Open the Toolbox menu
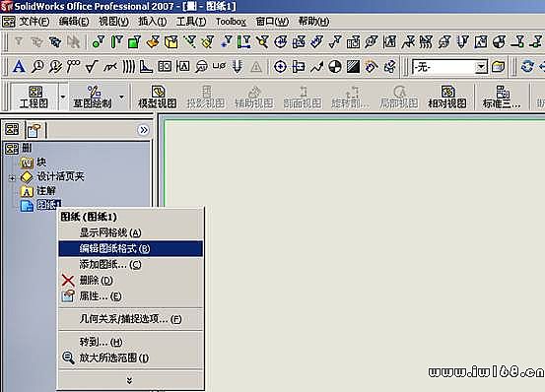 click(231, 22)
